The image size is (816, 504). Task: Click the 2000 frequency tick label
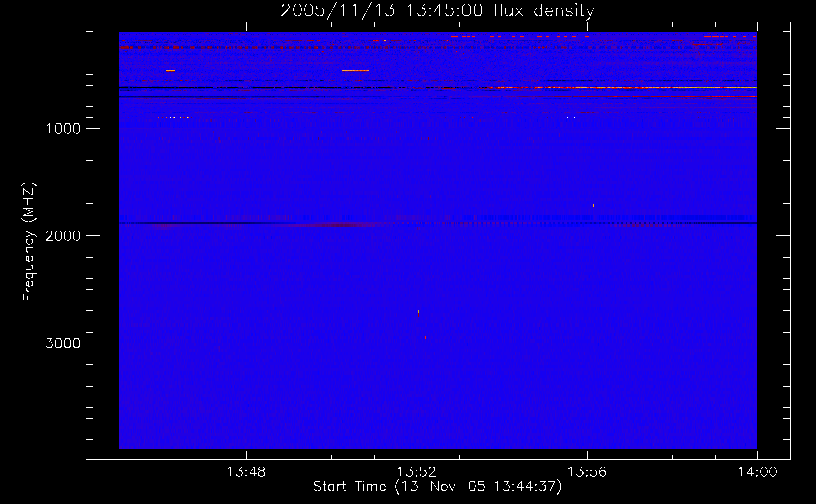63,236
